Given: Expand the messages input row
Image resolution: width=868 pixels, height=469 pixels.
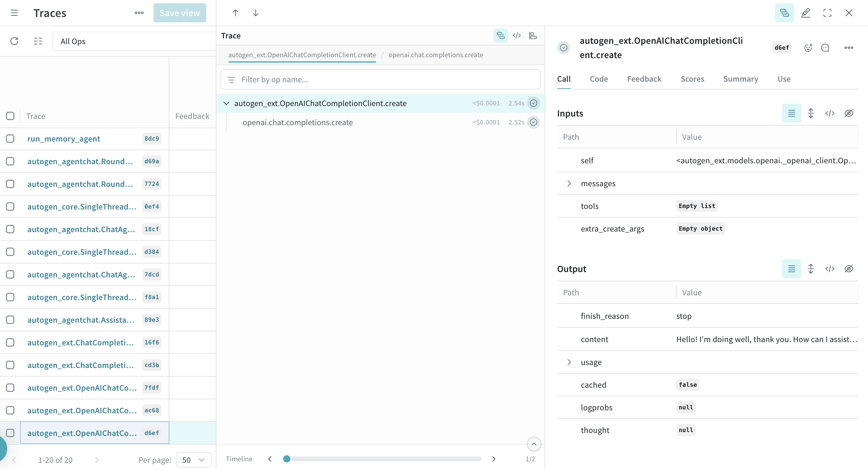Looking at the screenshot, I should click(x=569, y=183).
